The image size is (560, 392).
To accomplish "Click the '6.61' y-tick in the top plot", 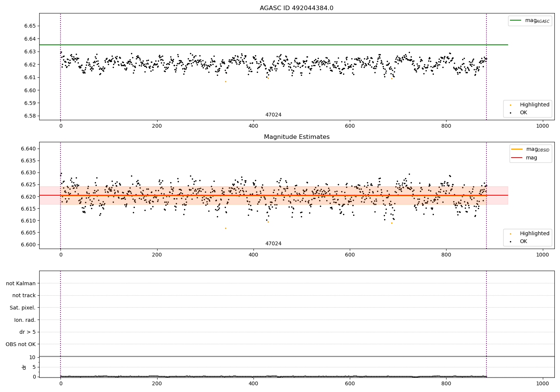I will [30, 78].
